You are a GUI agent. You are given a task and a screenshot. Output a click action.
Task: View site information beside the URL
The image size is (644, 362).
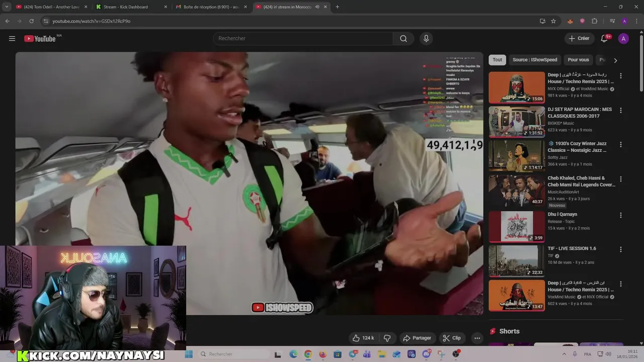[46, 21]
